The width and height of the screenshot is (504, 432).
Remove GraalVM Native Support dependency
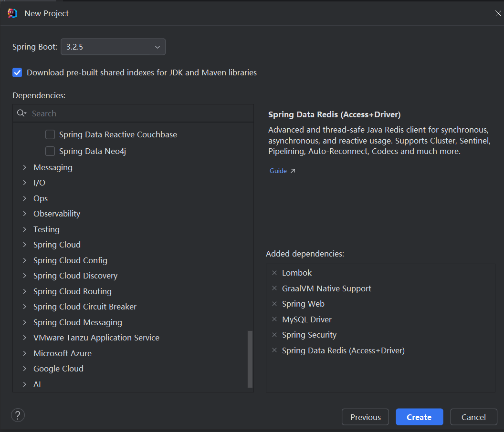tap(274, 288)
